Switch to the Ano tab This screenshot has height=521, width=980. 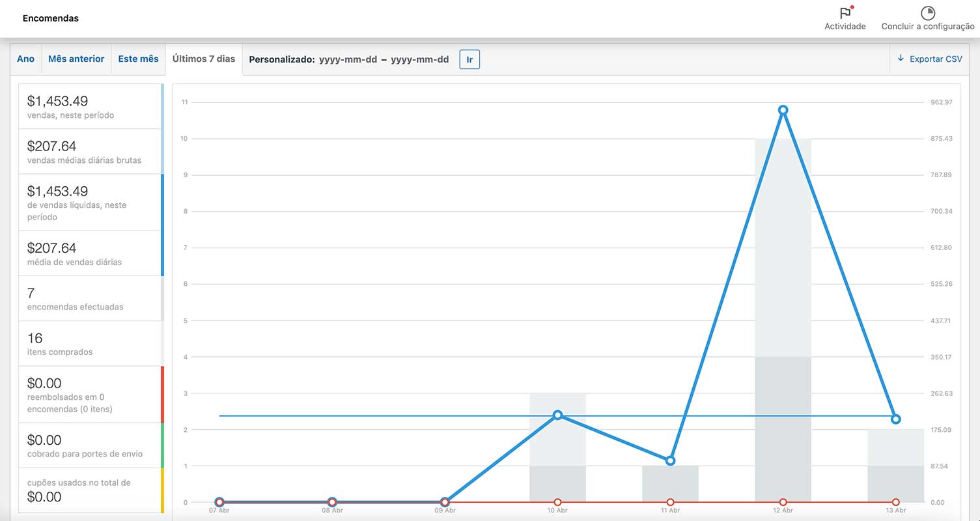tap(26, 59)
